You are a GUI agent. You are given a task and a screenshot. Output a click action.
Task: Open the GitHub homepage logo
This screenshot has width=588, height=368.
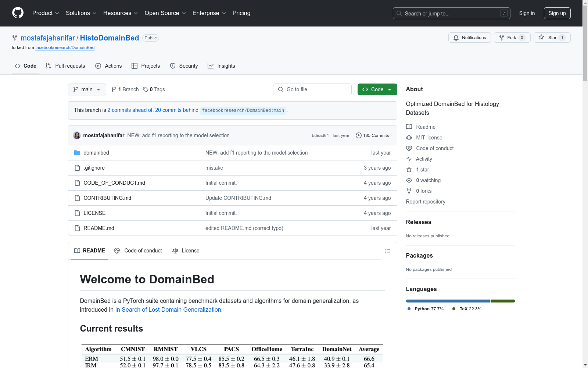(18, 13)
